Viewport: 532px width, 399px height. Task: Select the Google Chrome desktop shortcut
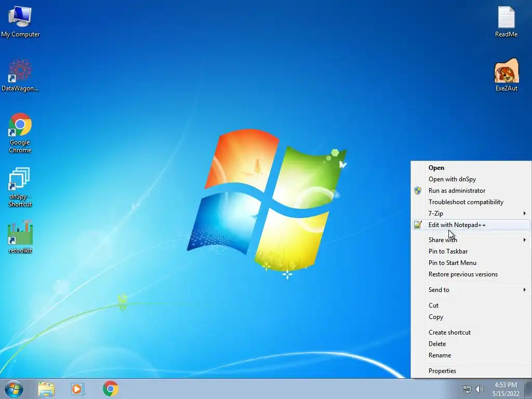[x=20, y=132]
